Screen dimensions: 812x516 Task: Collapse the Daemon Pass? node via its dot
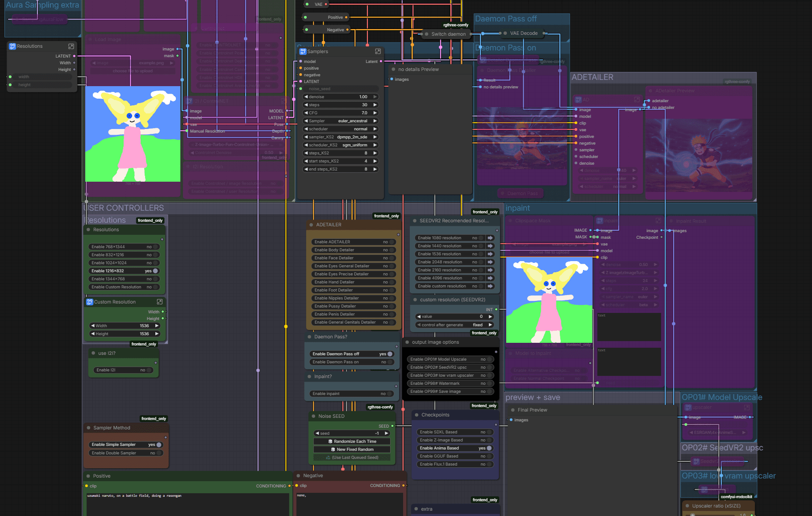pos(309,337)
